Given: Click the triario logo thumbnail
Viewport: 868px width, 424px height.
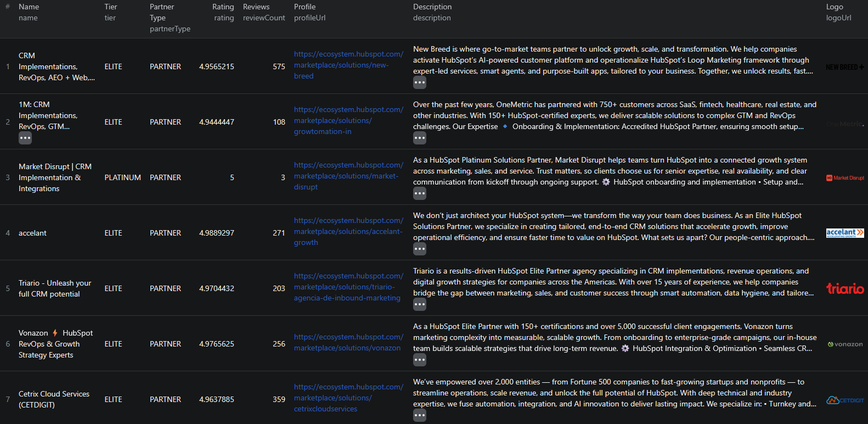Looking at the screenshot, I should pyautogui.click(x=844, y=288).
